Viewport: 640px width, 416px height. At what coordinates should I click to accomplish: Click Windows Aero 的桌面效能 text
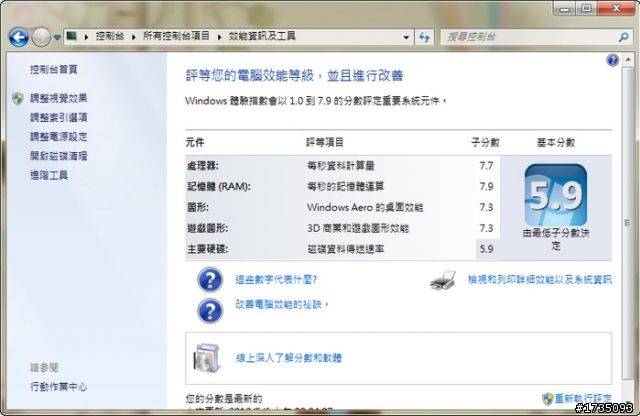click(x=365, y=207)
